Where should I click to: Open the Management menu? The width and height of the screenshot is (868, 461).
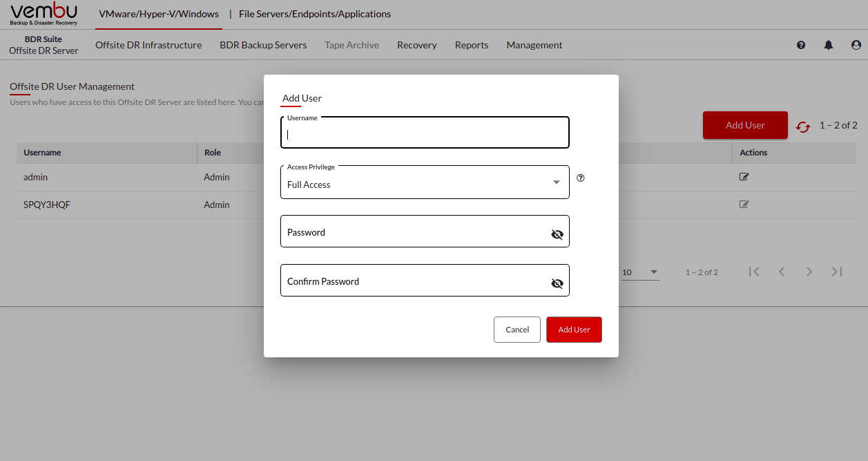(534, 45)
